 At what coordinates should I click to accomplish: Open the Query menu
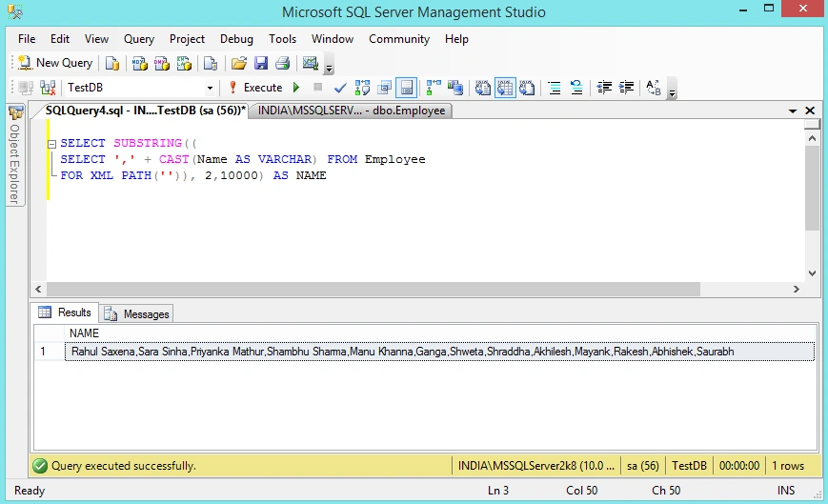[139, 39]
